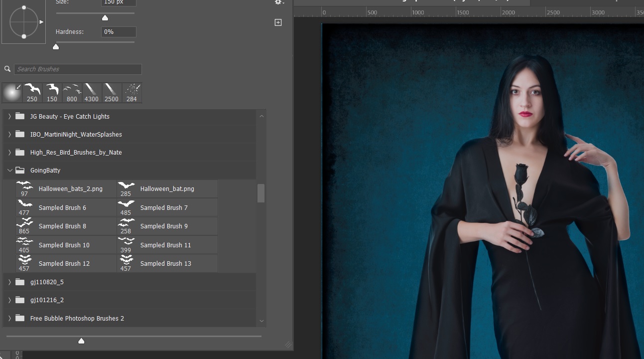The width and height of the screenshot is (644, 359).
Task: Pick the recent bird brush labeled 150
Action: (52, 93)
